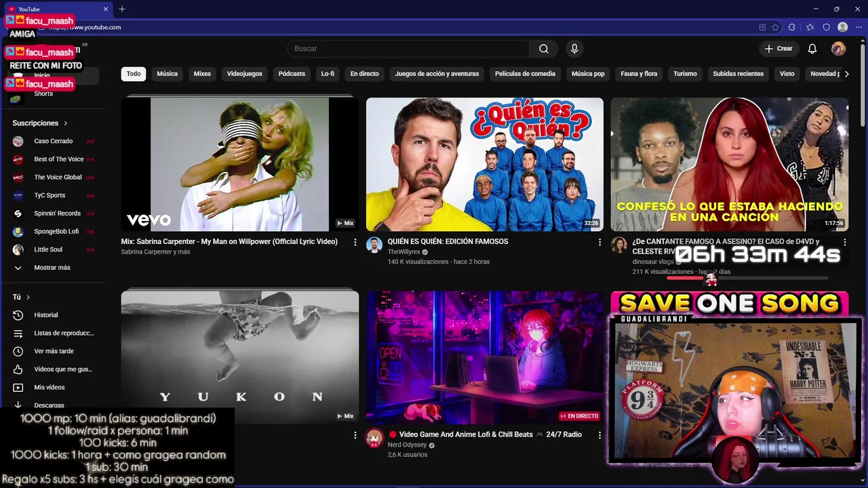Viewport: 868px width, 488px height.
Task: Select the Visto chip
Action: pos(787,74)
